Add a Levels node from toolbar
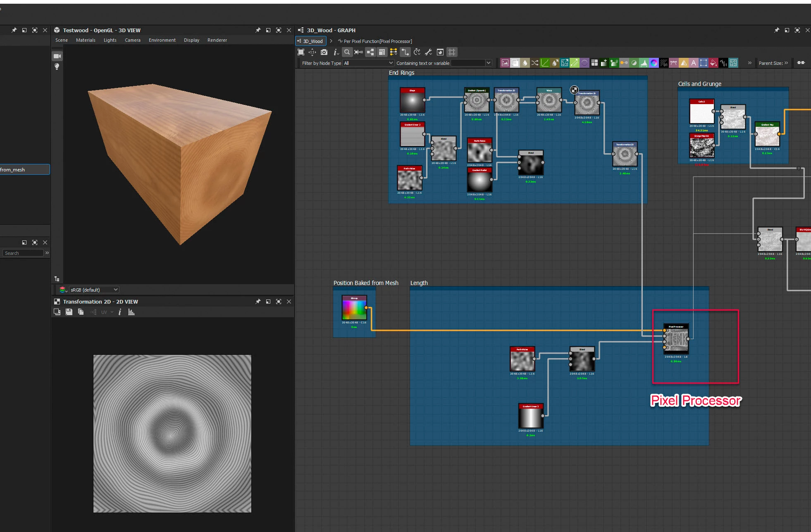The height and width of the screenshot is (532, 811). (x=644, y=63)
